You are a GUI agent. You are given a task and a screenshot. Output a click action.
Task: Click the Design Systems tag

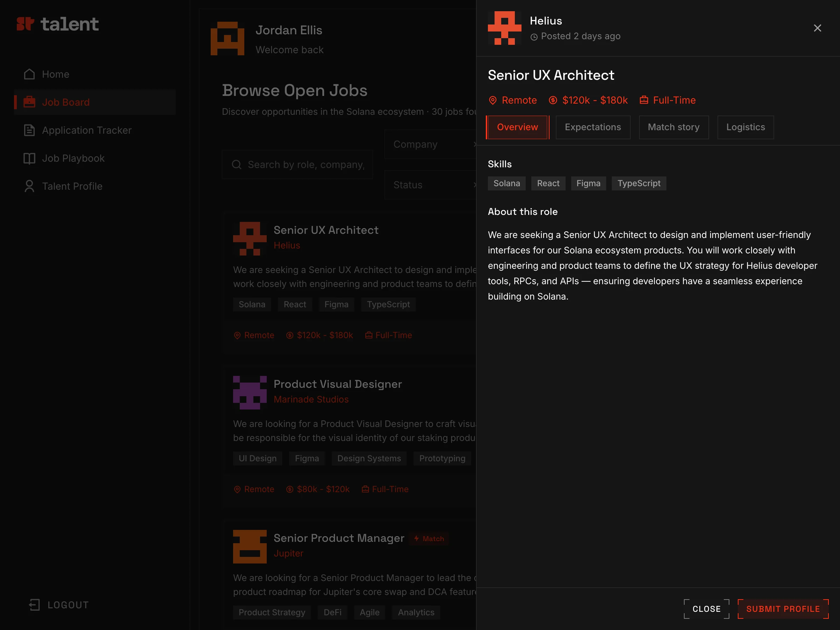pyautogui.click(x=369, y=458)
